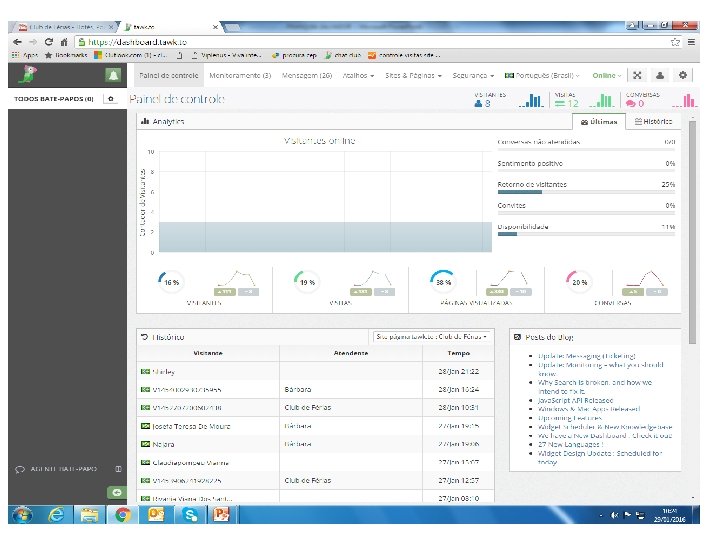The height and width of the screenshot is (540, 720).
Task: Click the Histórico refresh icon
Action: coord(145,337)
